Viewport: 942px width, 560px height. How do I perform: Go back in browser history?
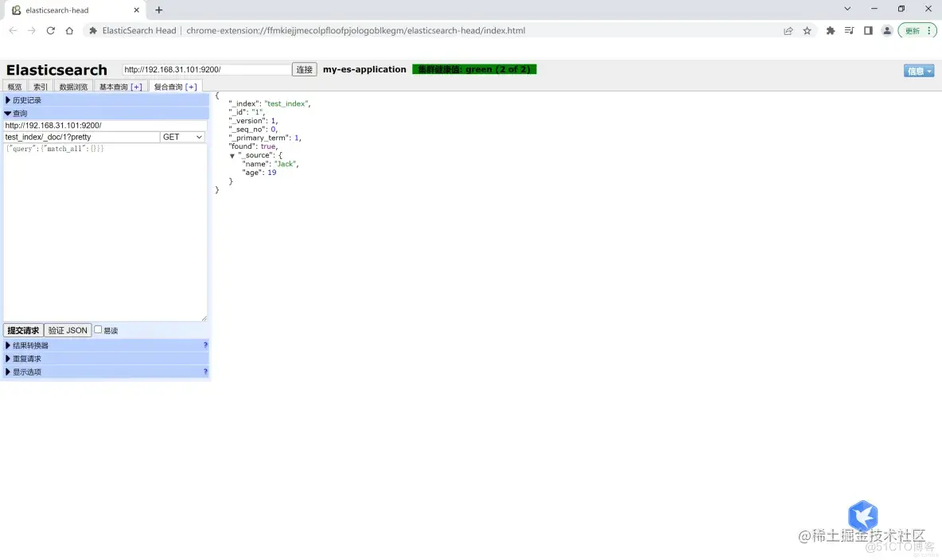pos(14,31)
